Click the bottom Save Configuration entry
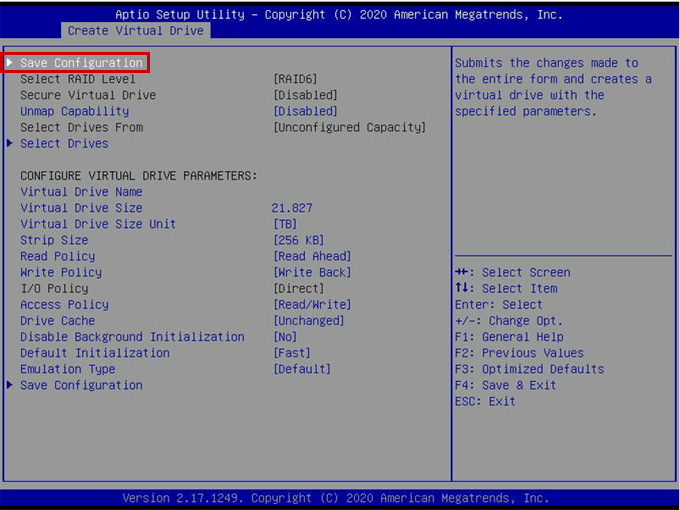 tap(80, 385)
